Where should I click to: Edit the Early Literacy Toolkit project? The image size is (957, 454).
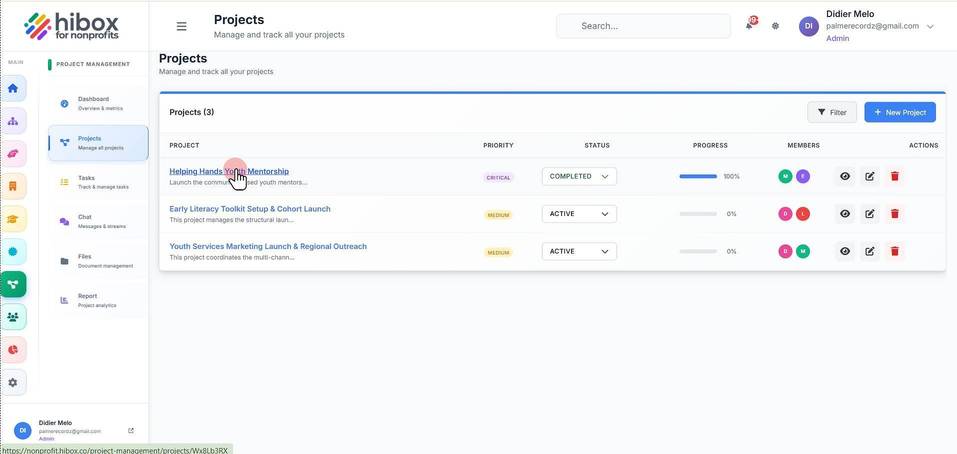[x=870, y=214]
